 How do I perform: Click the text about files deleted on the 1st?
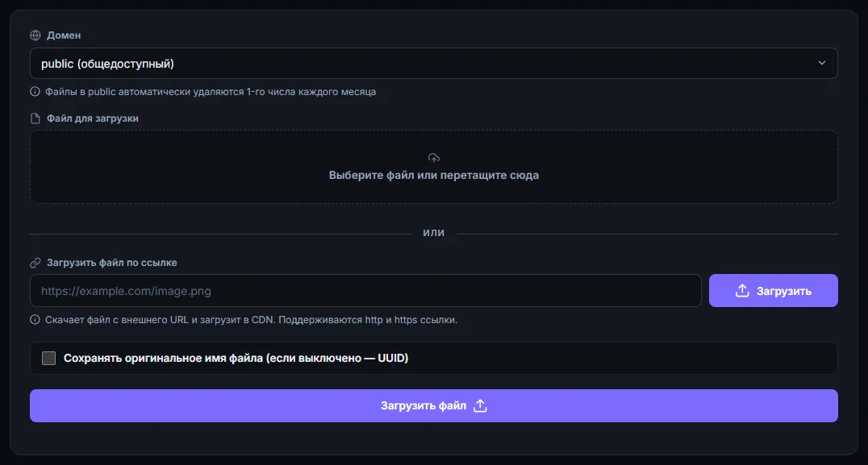point(211,92)
